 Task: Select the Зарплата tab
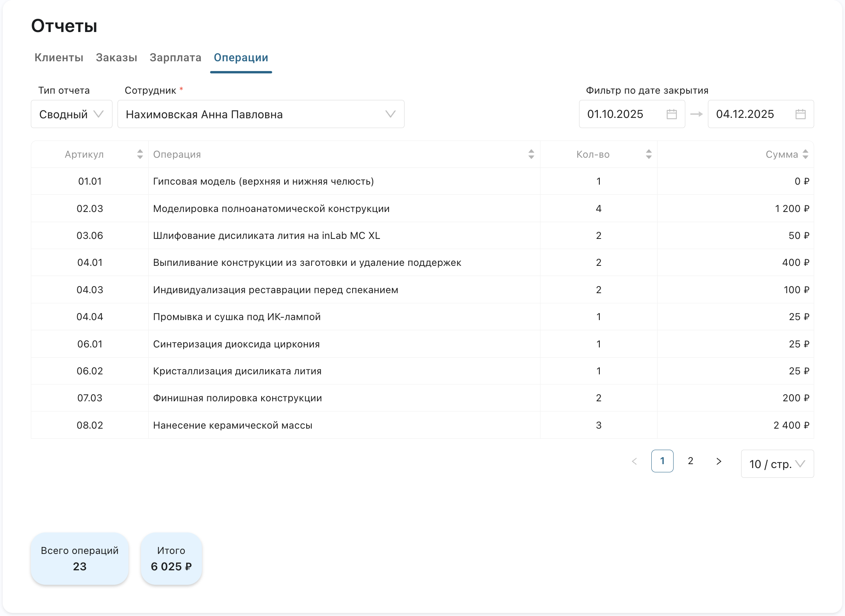coord(175,58)
